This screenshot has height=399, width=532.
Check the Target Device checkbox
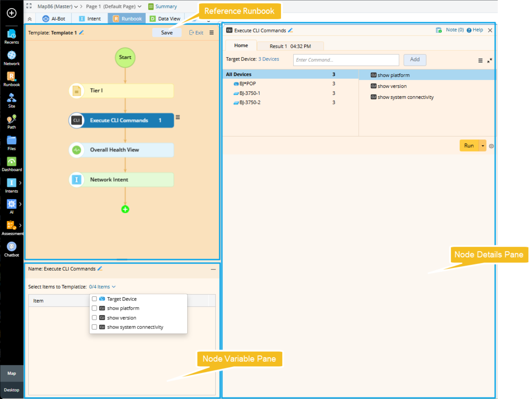click(94, 299)
